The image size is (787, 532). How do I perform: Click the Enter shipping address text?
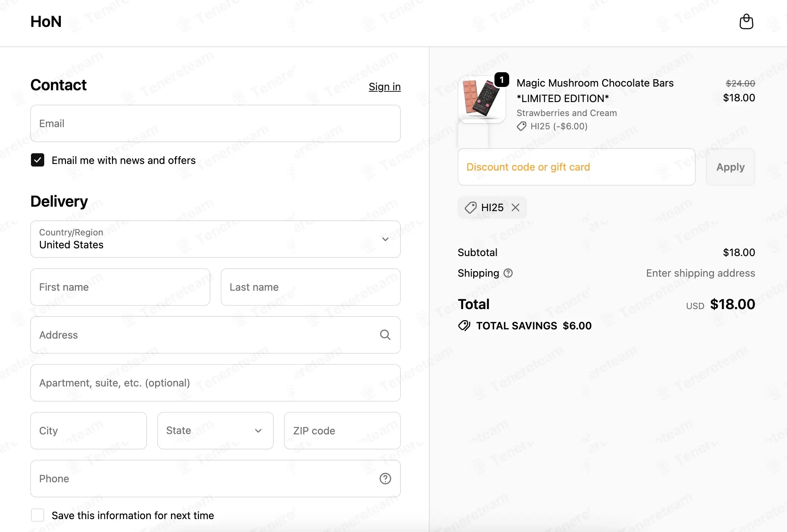coord(700,273)
